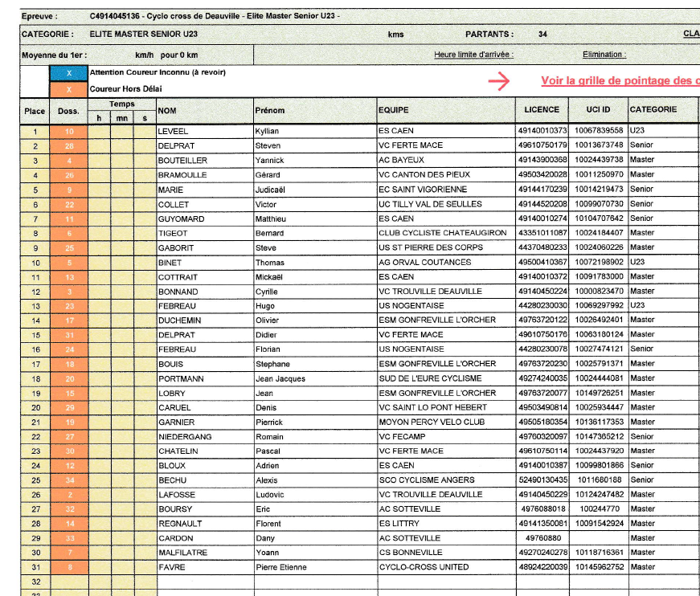Click team cell SCO CYCLISME ANGERS
This screenshot has height=596, width=700.
click(446, 480)
